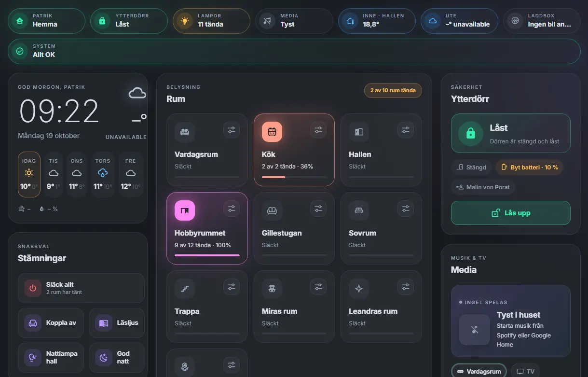Click the Malin von Porat chip
The image size is (588, 377).
[483, 187]
